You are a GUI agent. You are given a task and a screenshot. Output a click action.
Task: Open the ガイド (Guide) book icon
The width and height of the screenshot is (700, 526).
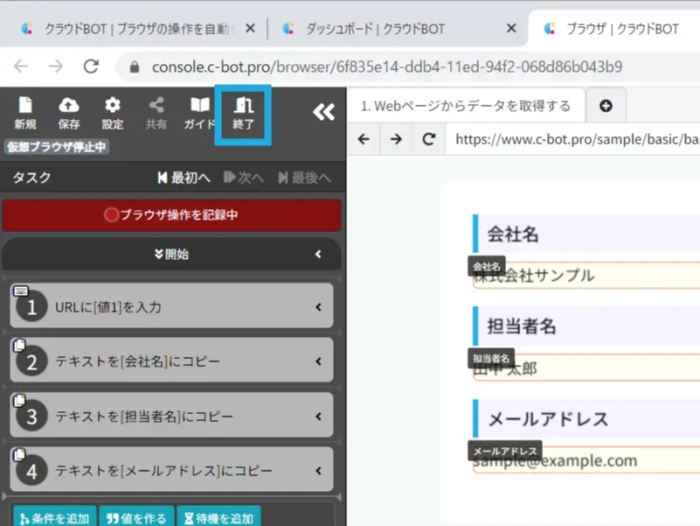200,112
